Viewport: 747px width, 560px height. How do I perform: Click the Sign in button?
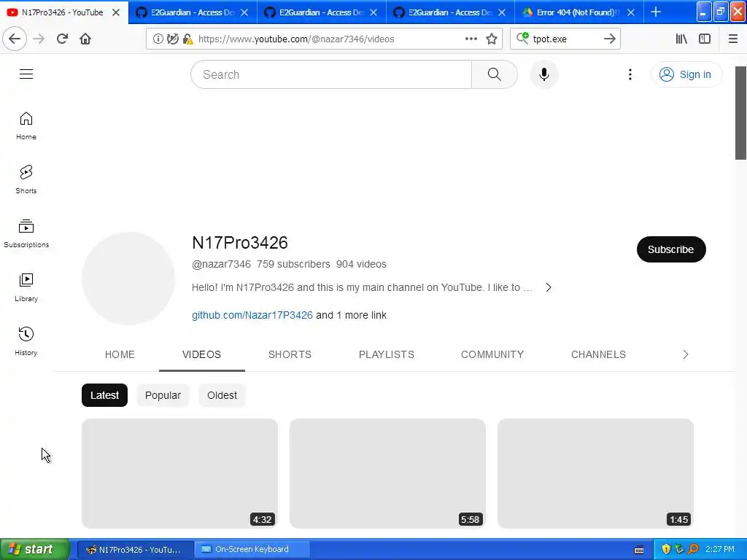[686, 74]
